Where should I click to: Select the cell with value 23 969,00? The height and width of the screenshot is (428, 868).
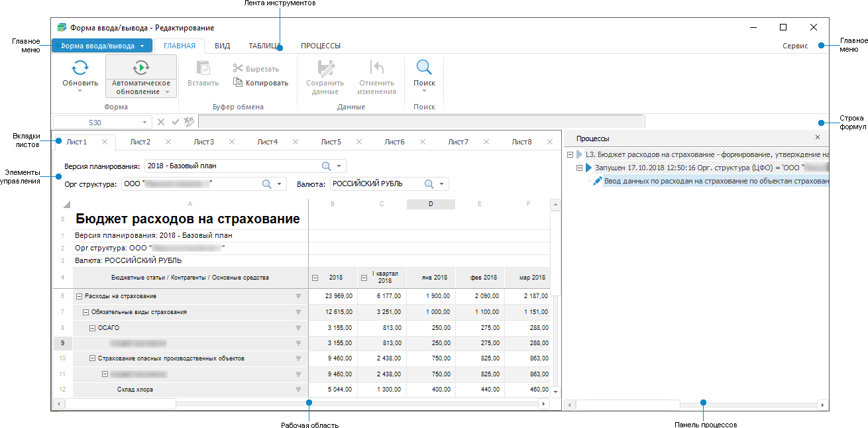[333, 296]
